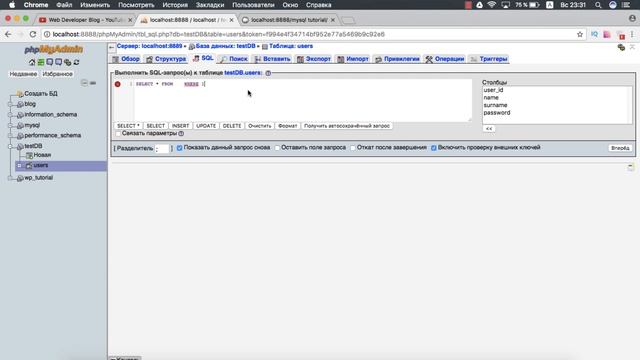Open the Apple menu
This screenshot has width=640, height=360.
12,5
